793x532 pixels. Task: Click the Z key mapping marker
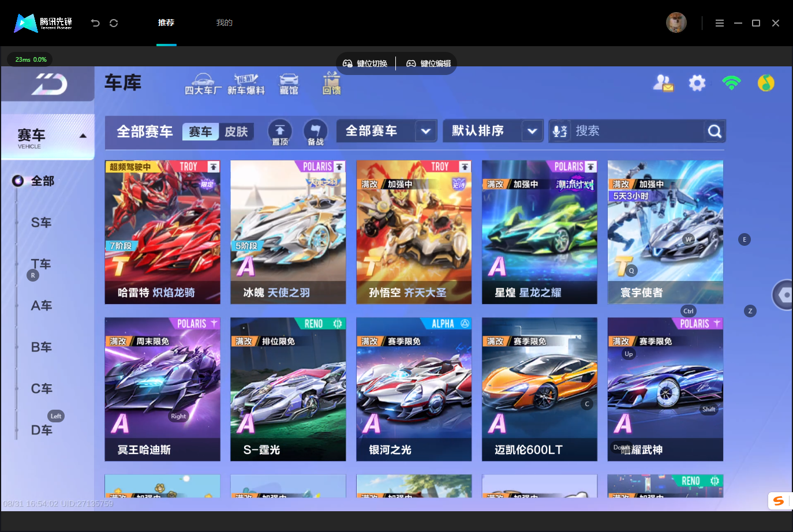tap(750, 311)
